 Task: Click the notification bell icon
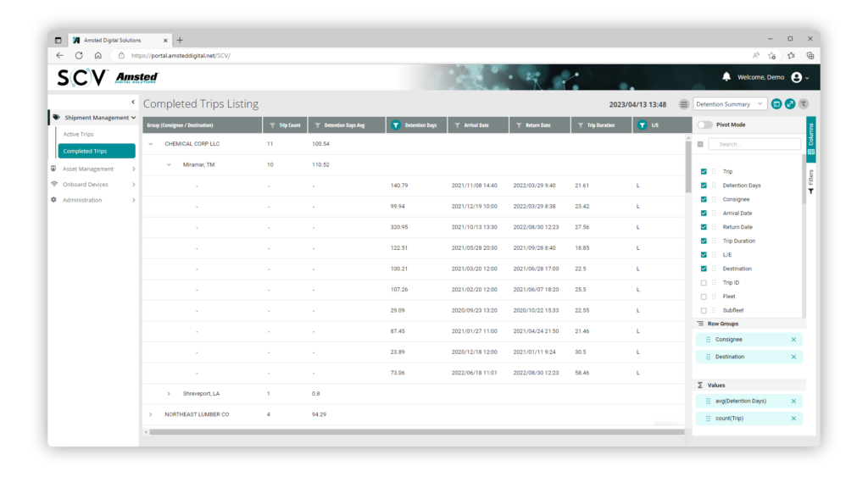[x=726, y=77]
